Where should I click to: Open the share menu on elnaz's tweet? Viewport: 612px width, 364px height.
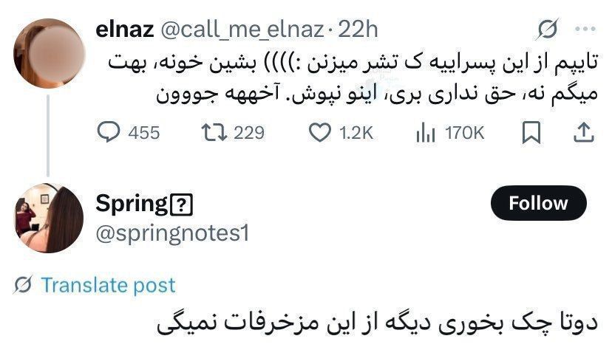582,133
